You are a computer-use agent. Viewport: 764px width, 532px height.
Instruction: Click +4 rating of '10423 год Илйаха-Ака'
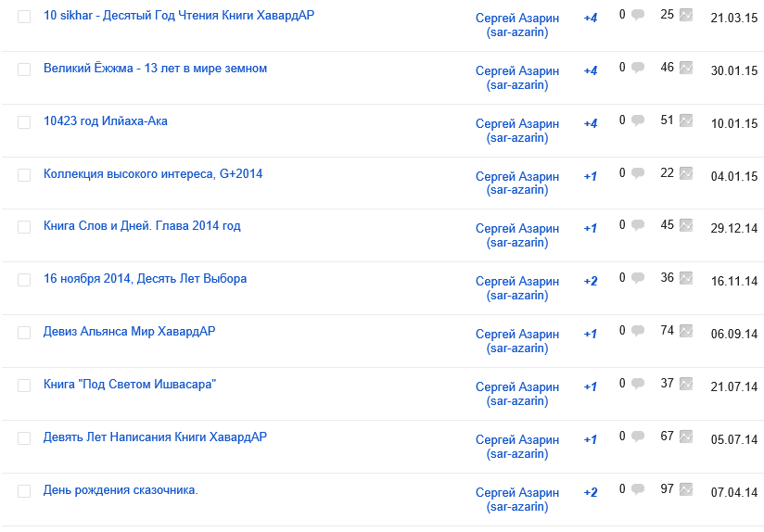591,124
